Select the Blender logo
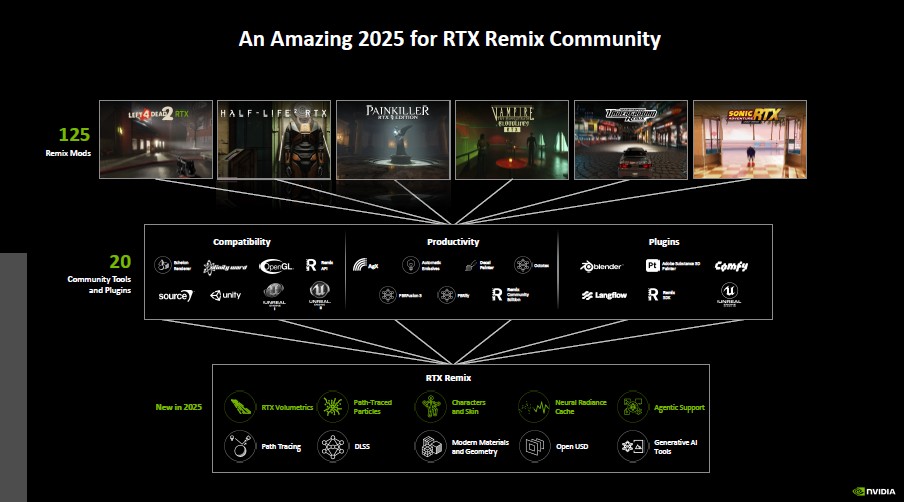The width and height of the screenshot is (904, 502). click(x=601, y=266)
